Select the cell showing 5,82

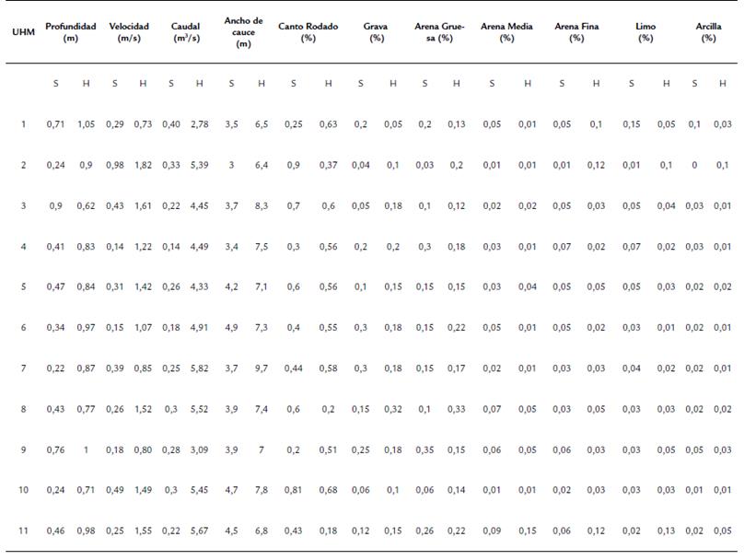(200, 368)
